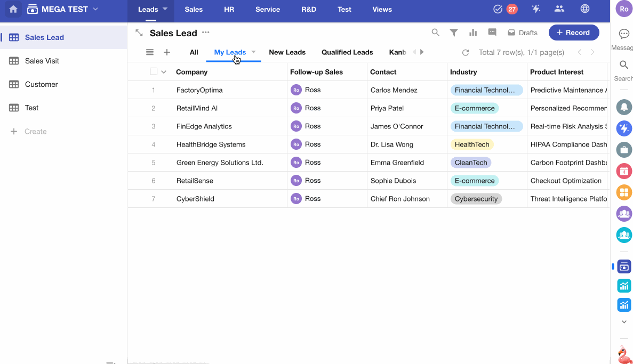Click the refresh rows icon

coord(466,53)
